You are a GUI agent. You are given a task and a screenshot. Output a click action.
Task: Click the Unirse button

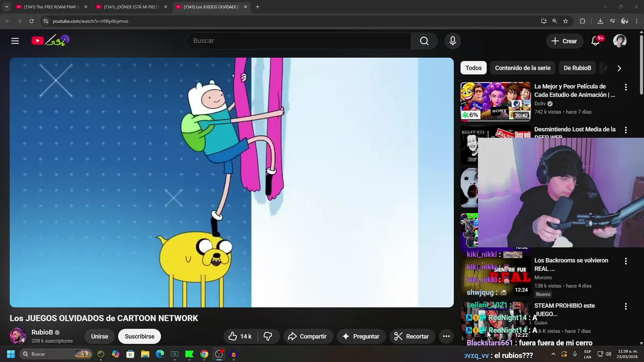[x=100, y=336]
